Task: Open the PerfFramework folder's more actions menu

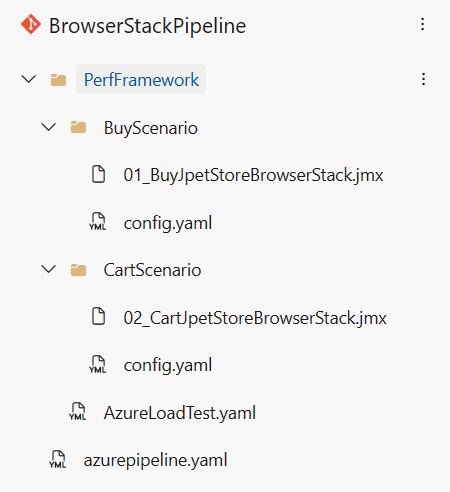Action: pos(423,79)
